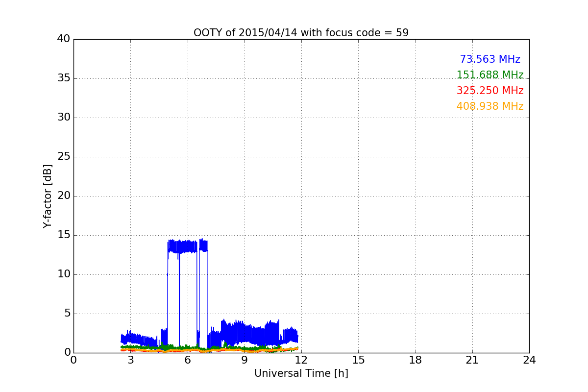Click the y-axis tick label 30
The height and width of the screenshot is (392, 588).
click(x=64, y=118)
